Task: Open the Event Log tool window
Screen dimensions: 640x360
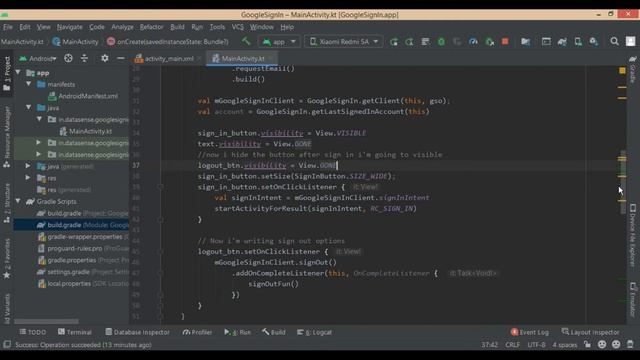Action: (530, 332)
